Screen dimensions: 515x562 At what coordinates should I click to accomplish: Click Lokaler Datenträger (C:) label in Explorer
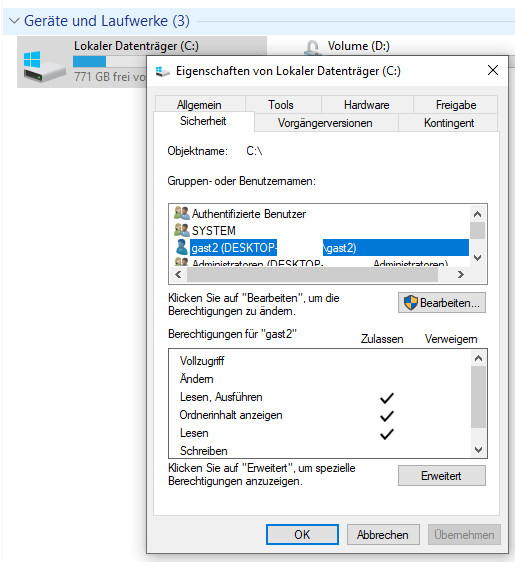click(136, 46)
